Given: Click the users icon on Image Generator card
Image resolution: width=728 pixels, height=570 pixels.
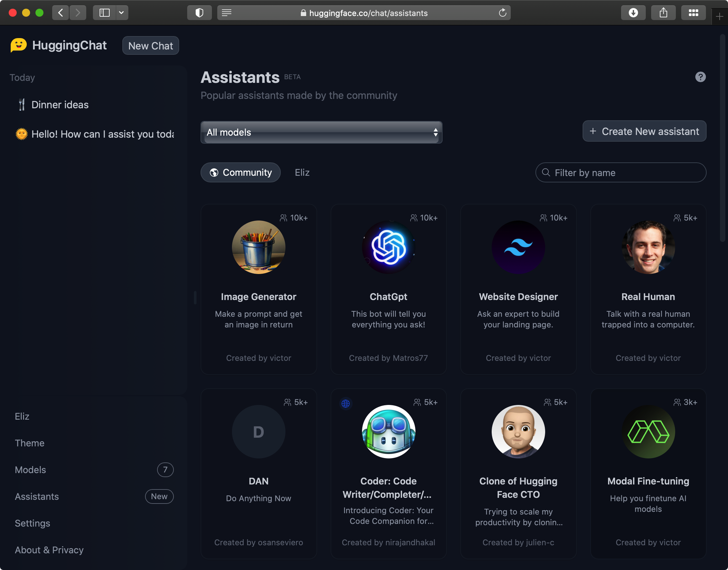Looking at the screenshot, I should coord(283,218).
